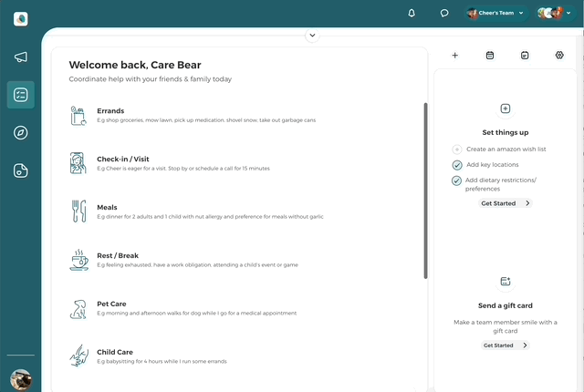Click the plus add icon in the toolbar
Viewport: 584px width, 392px height.
click(454, 56)
